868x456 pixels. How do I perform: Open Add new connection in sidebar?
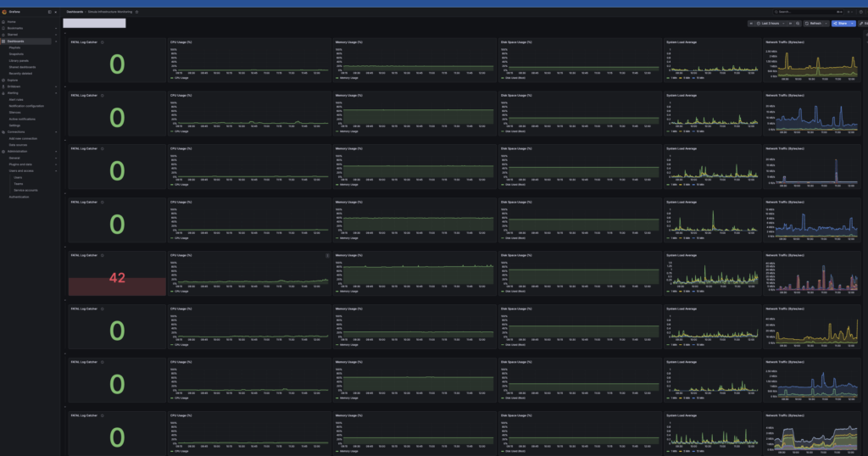coord(23,138)
